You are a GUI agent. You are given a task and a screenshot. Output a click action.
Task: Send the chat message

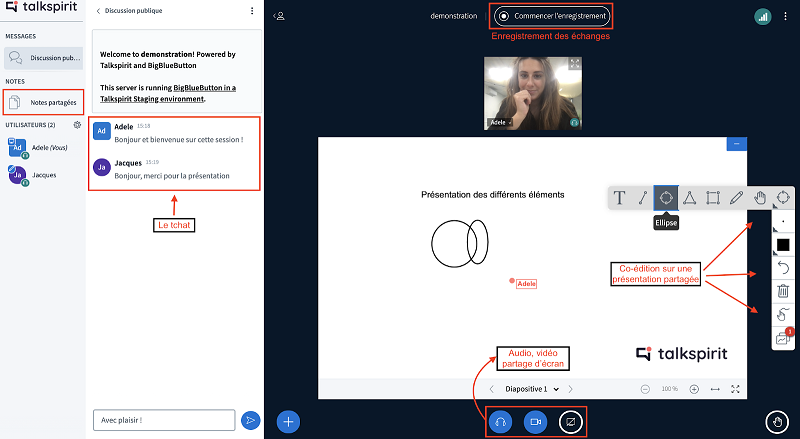point(251,421)
